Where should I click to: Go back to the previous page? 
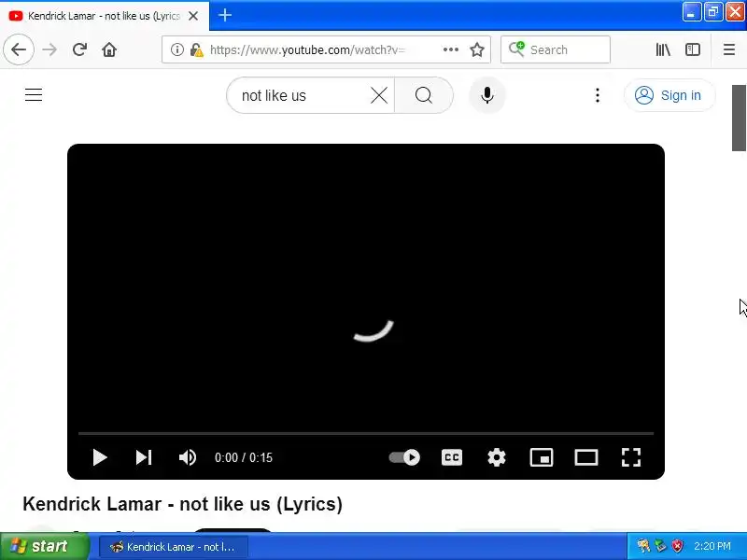[x=19, y=49]
